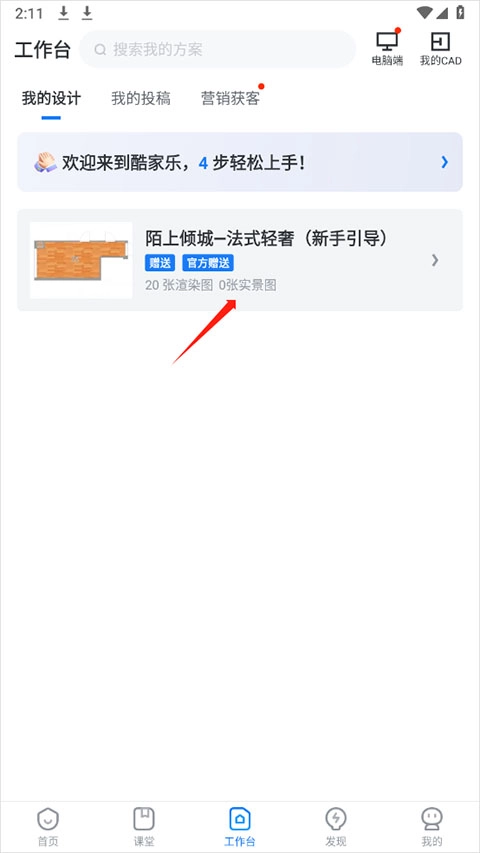The image size is (480, 853).
Task: Open design details via gray chevron
Action: 435,261
